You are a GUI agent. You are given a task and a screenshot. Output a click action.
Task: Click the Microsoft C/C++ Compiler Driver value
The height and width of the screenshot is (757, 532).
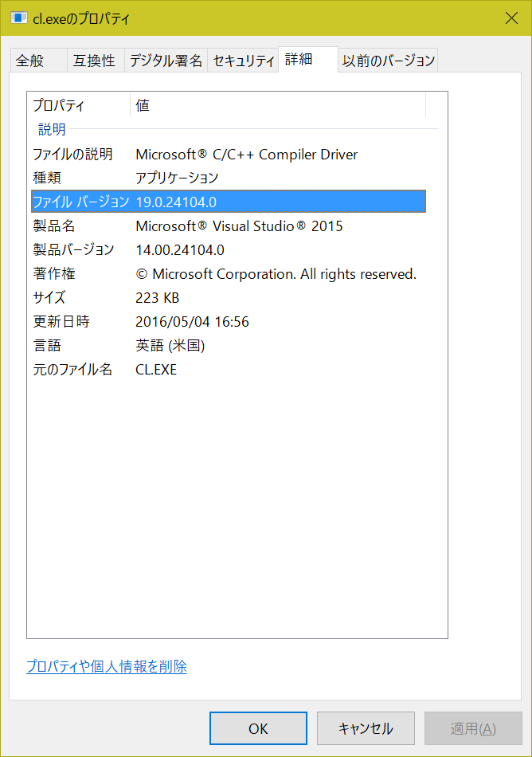point(246,155)
